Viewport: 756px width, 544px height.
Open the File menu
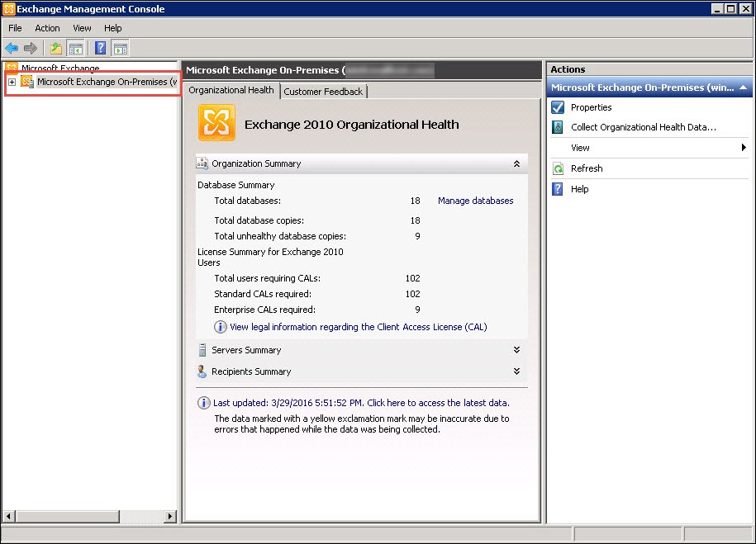click(15, 28)
